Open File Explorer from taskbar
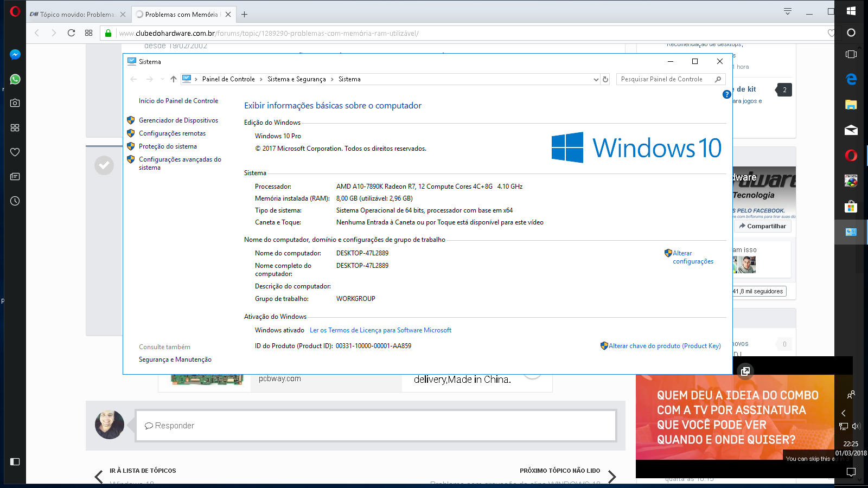Image resolution: width=868 pixels, height=488 pixels. 851,105
